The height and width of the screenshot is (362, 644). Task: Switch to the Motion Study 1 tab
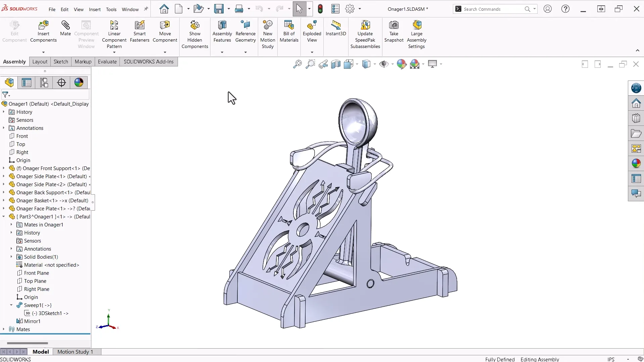(75, 352)
